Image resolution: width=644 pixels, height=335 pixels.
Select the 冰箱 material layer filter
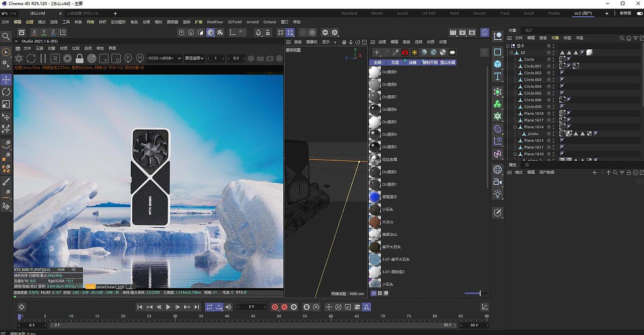click(413, 62)
